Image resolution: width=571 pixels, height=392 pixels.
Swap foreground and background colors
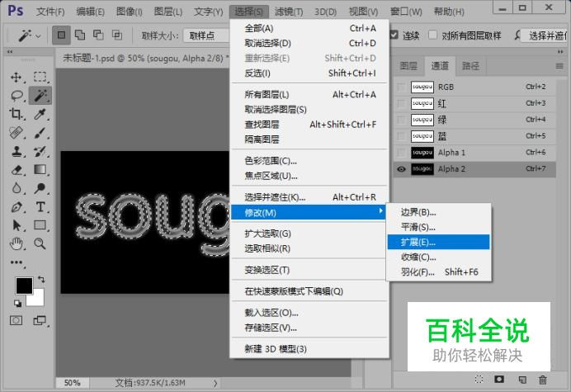pyautogui.click(x=41, y=280)
